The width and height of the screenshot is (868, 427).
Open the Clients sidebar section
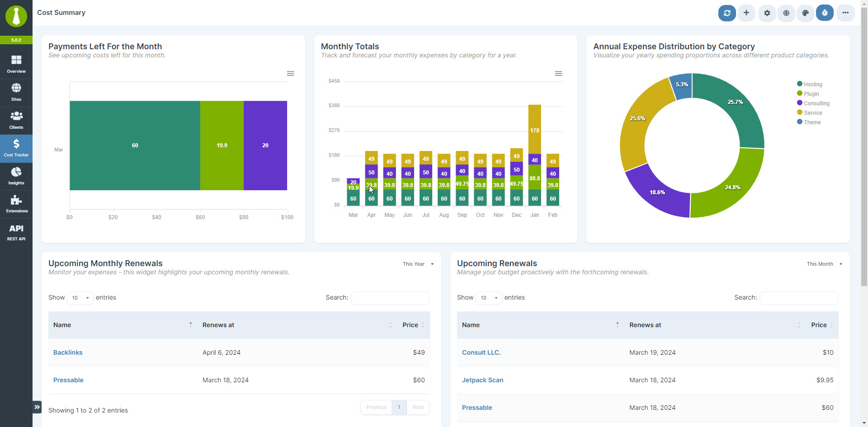click(x=16, y=121)
